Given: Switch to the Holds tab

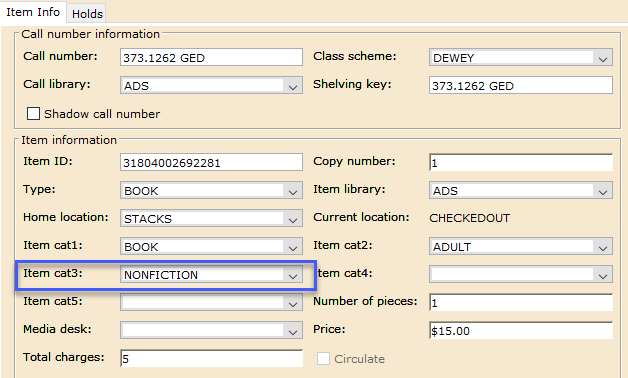Looking at the screenshot, I should coord(87,14).
